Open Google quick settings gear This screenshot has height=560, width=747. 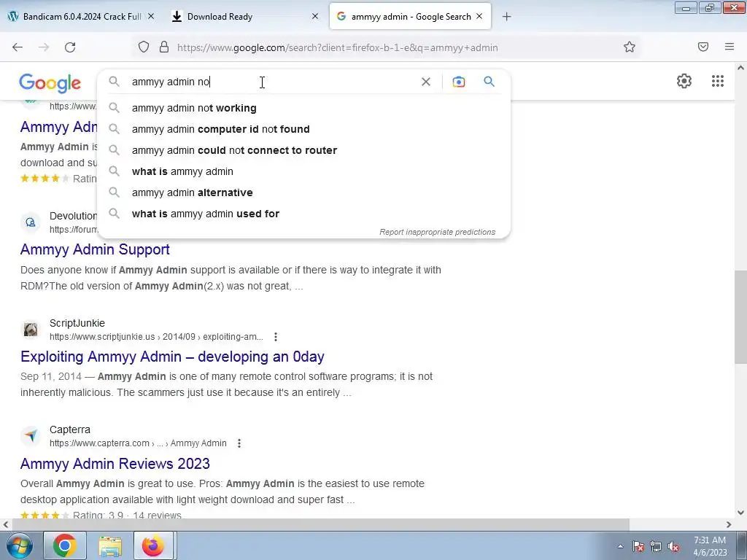[x=684, y=81]
